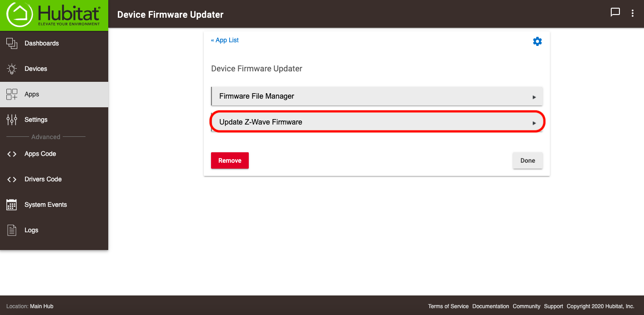Open app settings gear icon

click(538, 41)
